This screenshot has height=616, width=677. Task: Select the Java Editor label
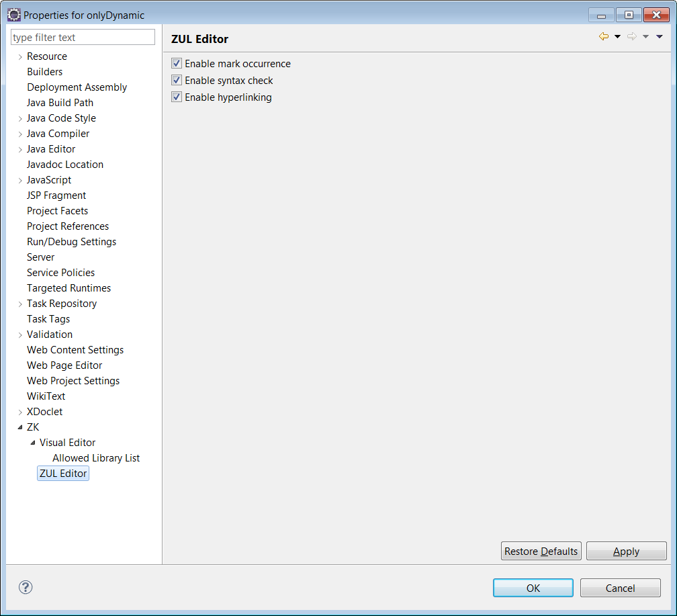pos(51,149)
